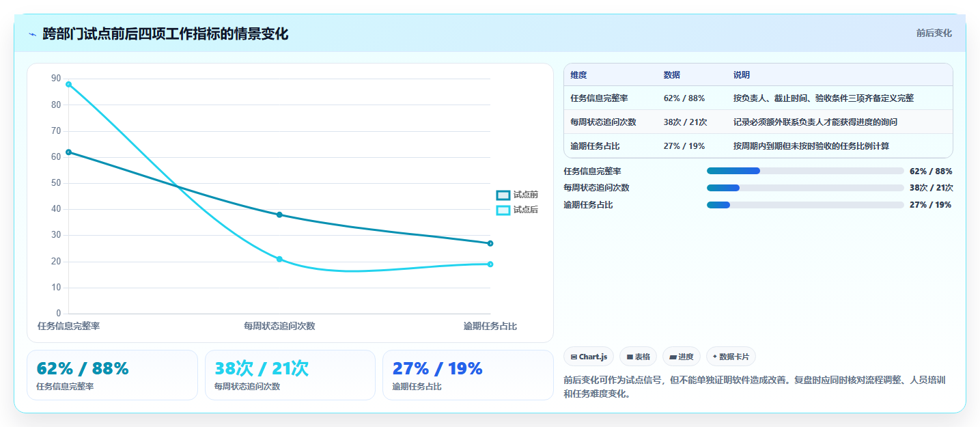Click x-axis label 任务信息完整率
This screenshot has height=427, width=980.
click(68, 326)
